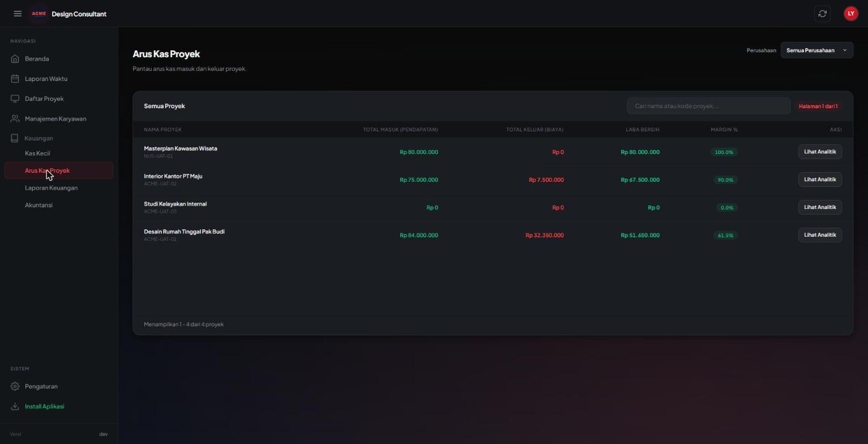Click the 61.5% margin badge

725,236
